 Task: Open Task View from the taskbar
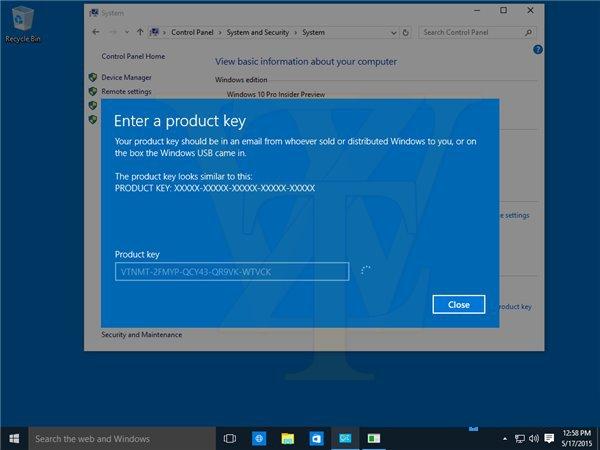229,438
